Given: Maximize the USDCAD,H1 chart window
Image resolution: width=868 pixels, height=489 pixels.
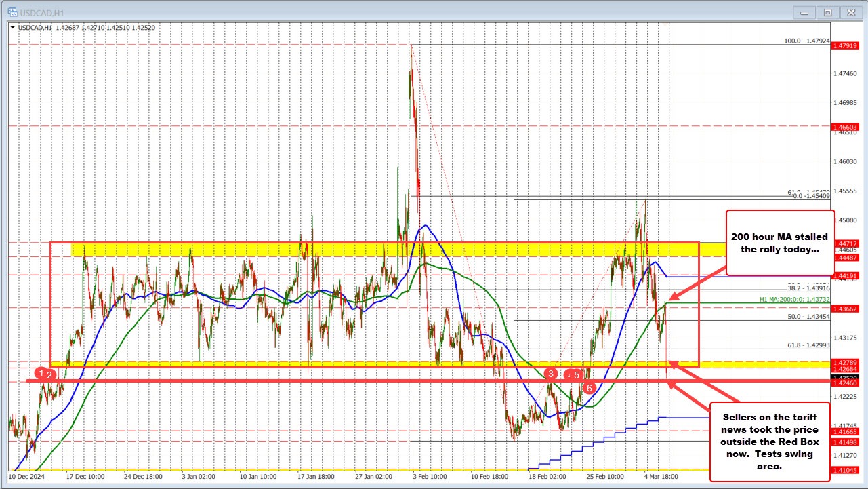Looking at the screenshot, I should (x=827, y=12).
